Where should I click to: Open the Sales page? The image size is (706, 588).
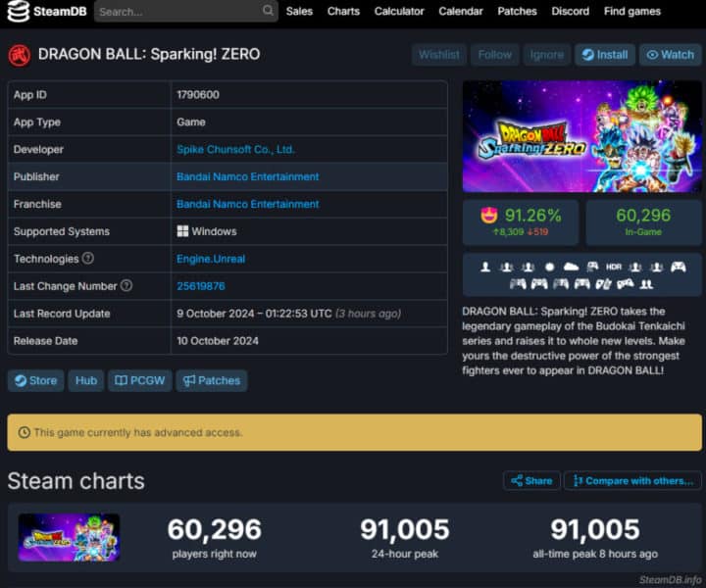[x=299, y=11]
